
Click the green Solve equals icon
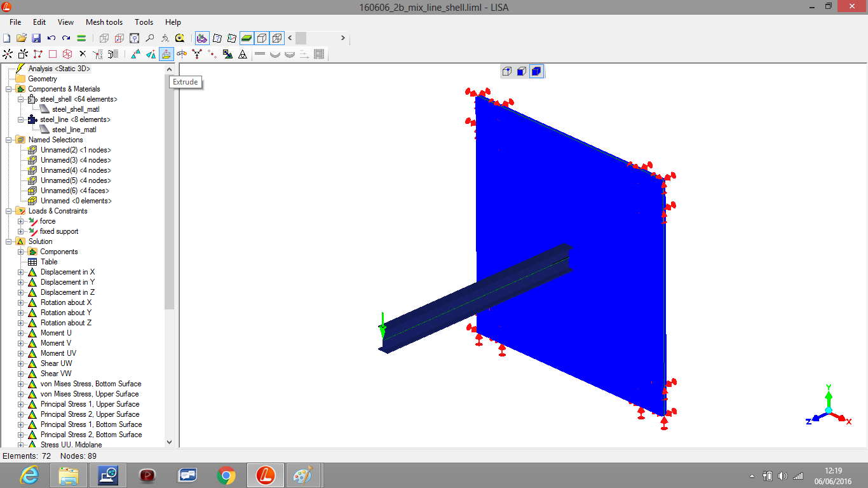tap(81, 38)
